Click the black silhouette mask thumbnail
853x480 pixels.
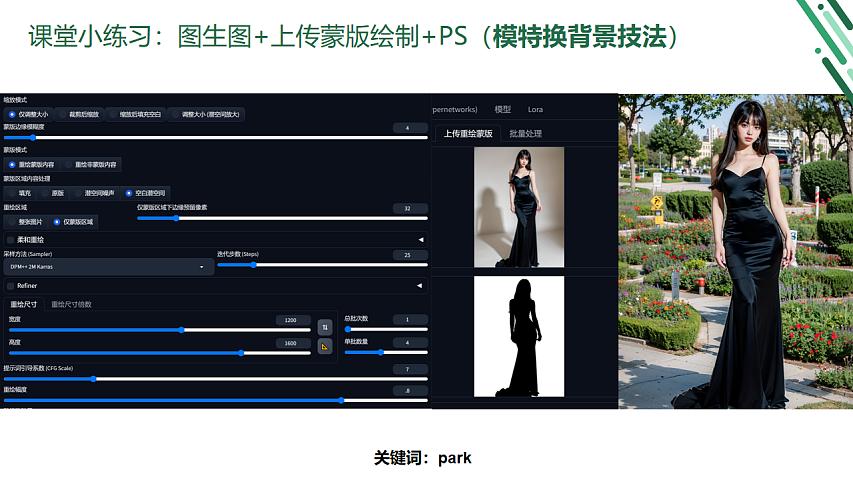(x=519, y=336)
